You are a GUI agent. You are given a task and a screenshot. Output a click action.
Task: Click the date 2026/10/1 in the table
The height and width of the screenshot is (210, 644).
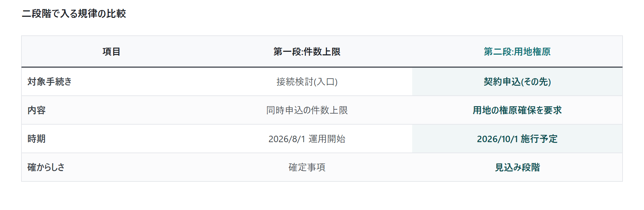click(x=497, y=139)
